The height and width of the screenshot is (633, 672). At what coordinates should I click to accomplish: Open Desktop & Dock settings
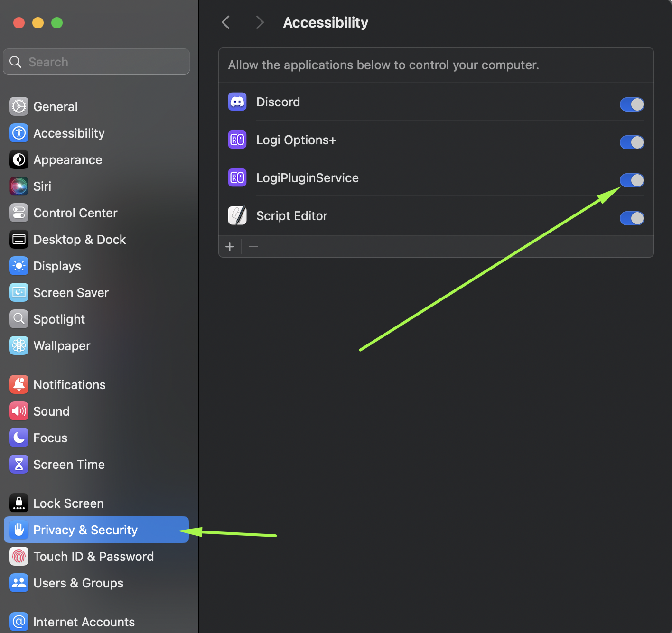pyautogui.click(x=79, y=240)
